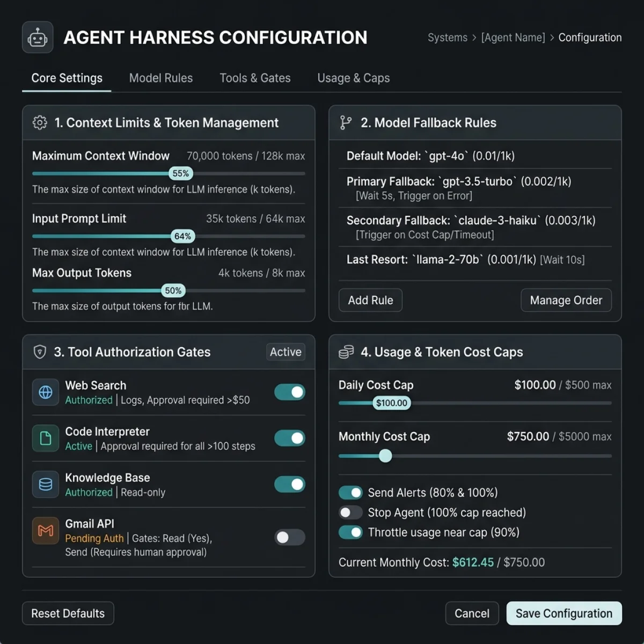
Task: Open the Tools & Gates tab
Action: tap(255, 78)
